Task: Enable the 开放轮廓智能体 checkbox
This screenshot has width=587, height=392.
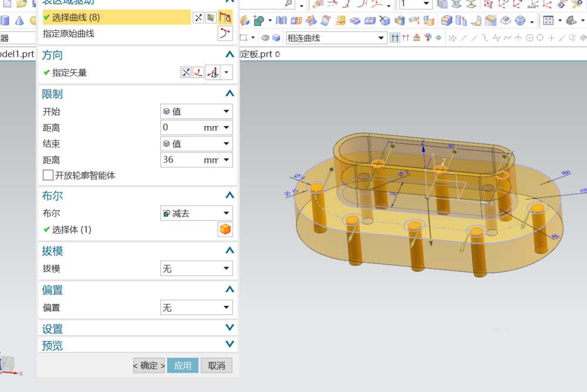Action: [x=48, y=175]
